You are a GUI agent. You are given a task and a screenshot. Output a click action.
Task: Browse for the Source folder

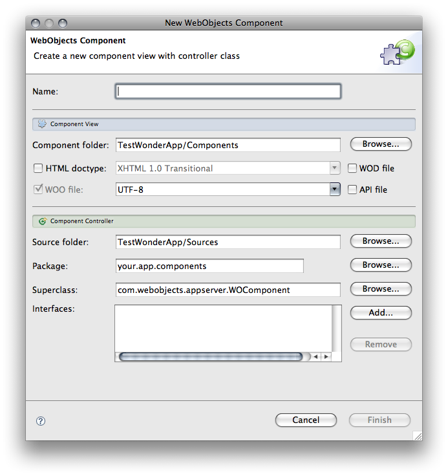coord(381,241)
